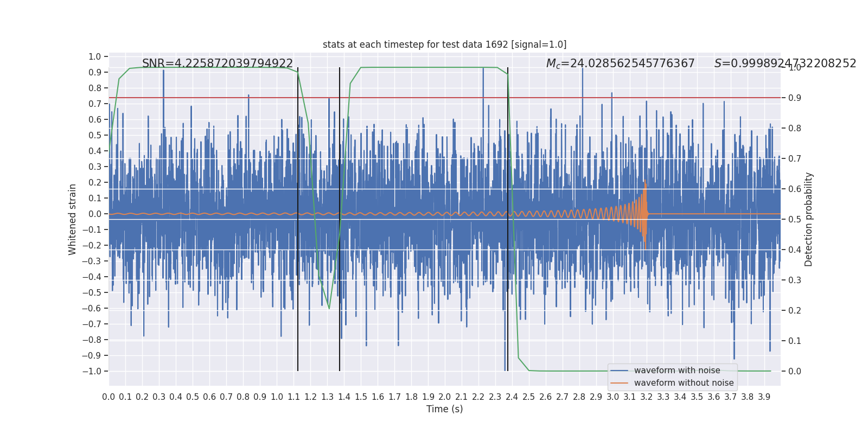Click the black vertical marker line near 1.37 s
The image size is (868, 434).
click(x=340, y=219)
